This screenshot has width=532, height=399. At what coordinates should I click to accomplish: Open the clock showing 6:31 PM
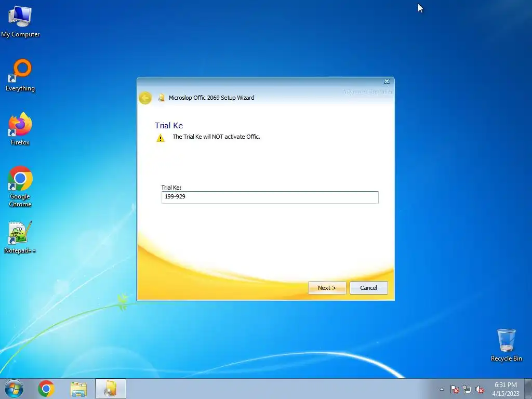(x=506, y=389)
